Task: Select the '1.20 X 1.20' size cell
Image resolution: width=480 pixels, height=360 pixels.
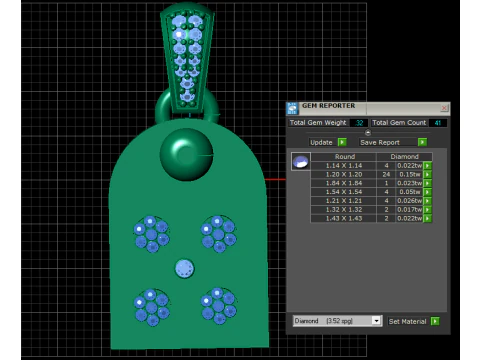Action: click(344, 174)
